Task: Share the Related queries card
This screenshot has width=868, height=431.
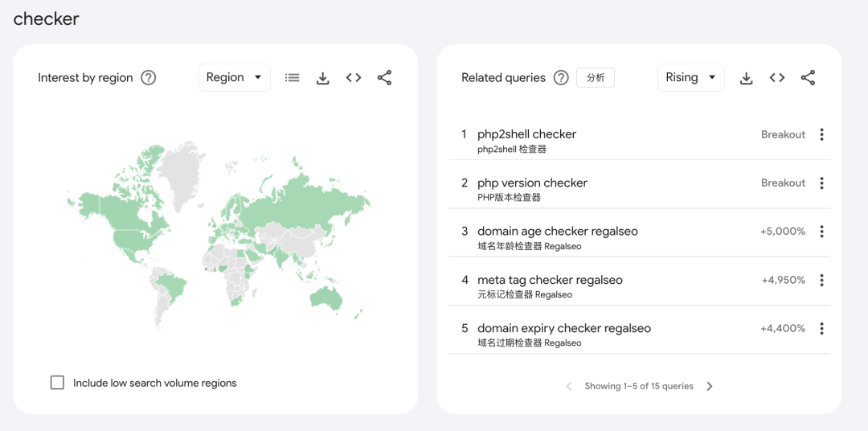Action: point(809,77)
